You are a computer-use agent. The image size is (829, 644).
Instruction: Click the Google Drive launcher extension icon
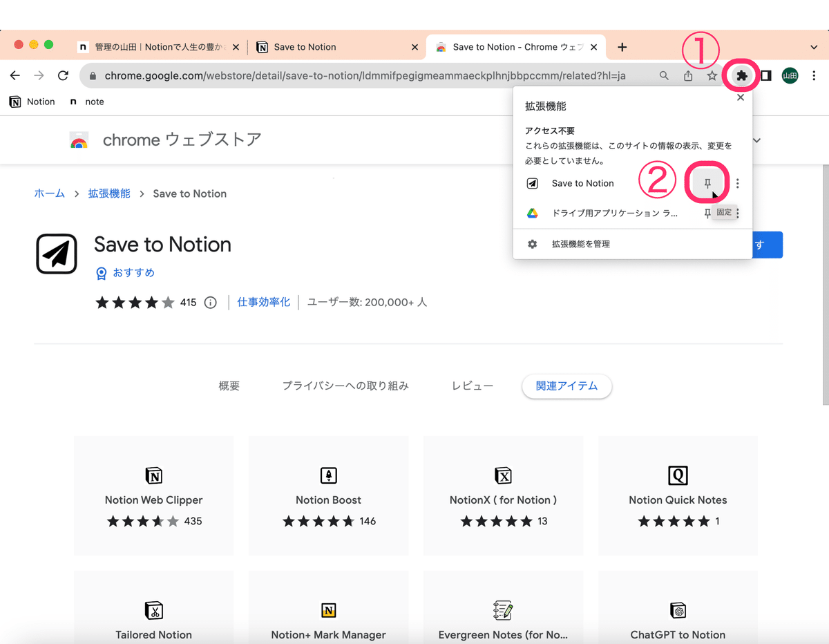[532, 213]
